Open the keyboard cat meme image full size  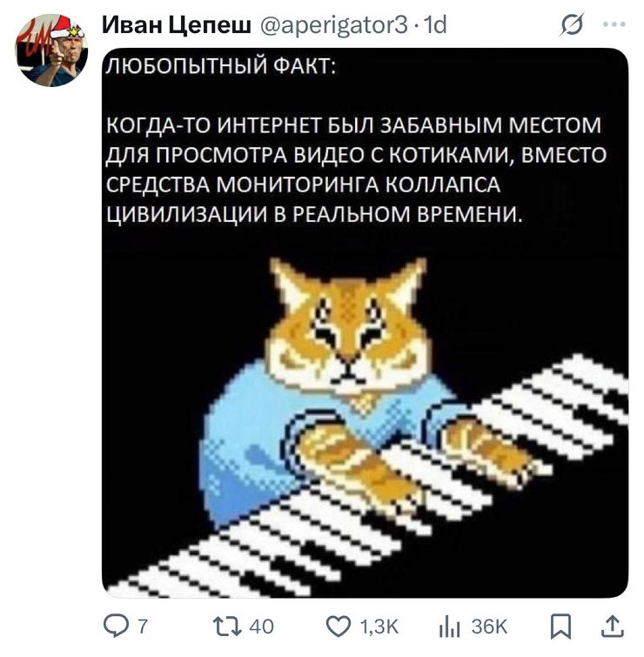tap(365, 322)
